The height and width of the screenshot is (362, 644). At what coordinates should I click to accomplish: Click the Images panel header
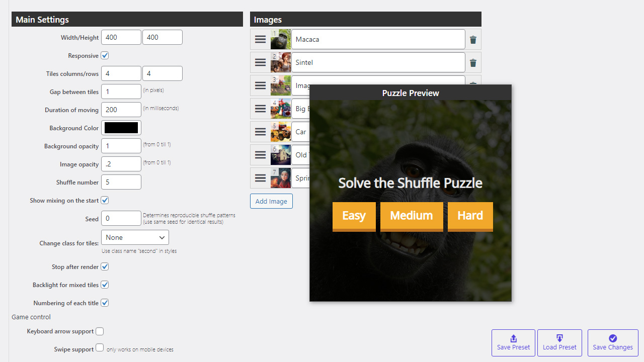point(366,19)
